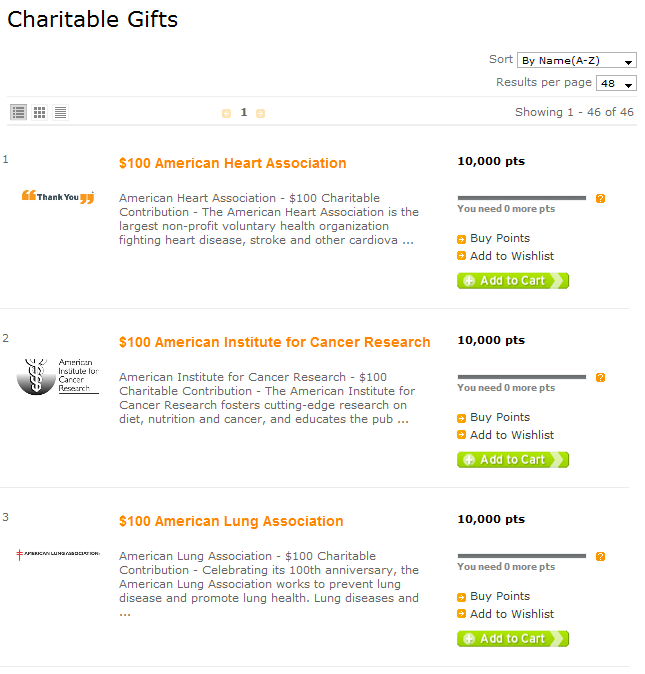Image resolution: width=645 pixels, height=674 pixels.
Task: Switch to compact text list view icon
Action: [x=61, y=113]
